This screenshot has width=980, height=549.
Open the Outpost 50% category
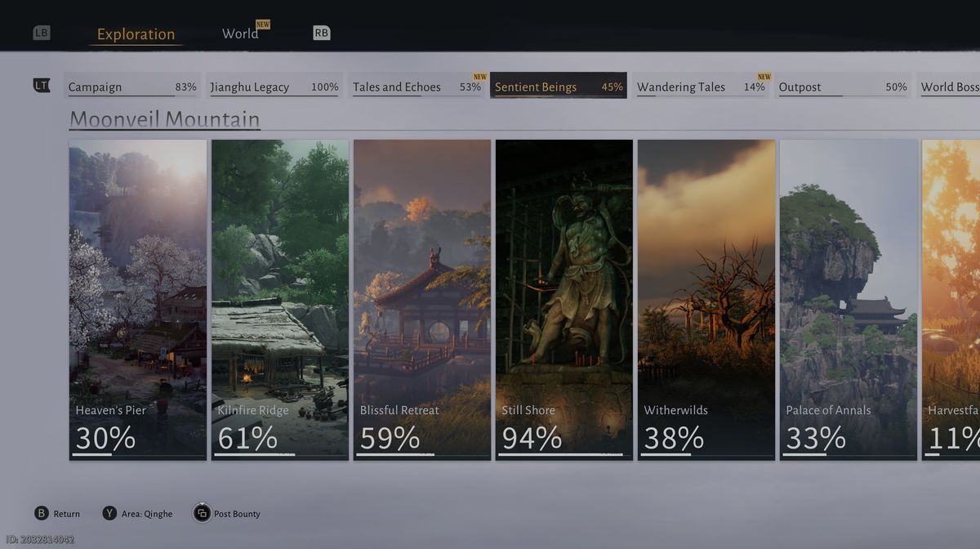[843, 86]
